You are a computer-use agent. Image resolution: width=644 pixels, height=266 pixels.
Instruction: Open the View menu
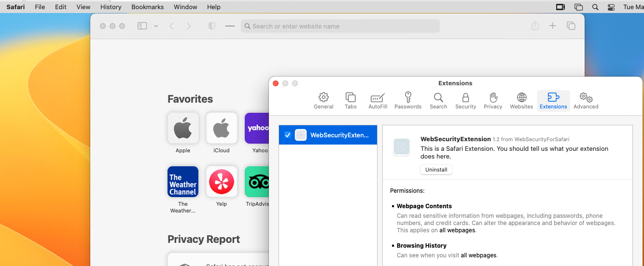pos(84,7)
